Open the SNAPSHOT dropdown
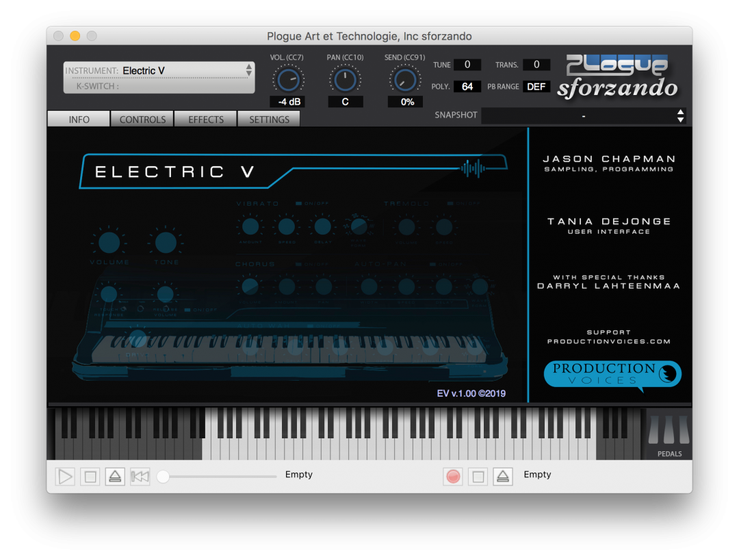 pyautogui.click(x=583, y=116)
